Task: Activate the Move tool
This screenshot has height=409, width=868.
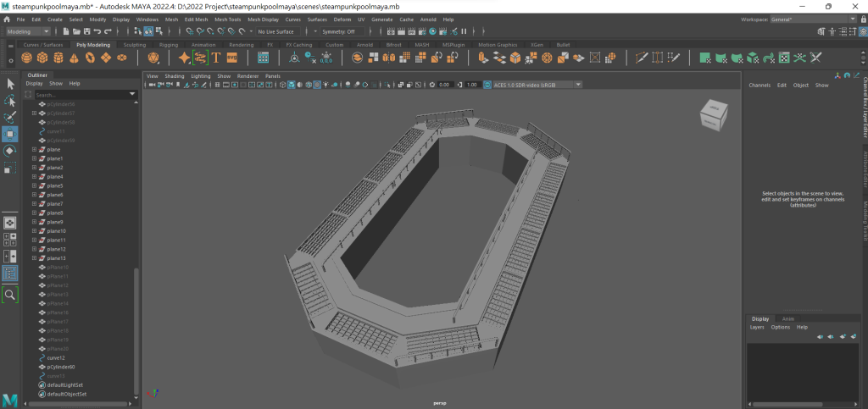Action: 10,134
